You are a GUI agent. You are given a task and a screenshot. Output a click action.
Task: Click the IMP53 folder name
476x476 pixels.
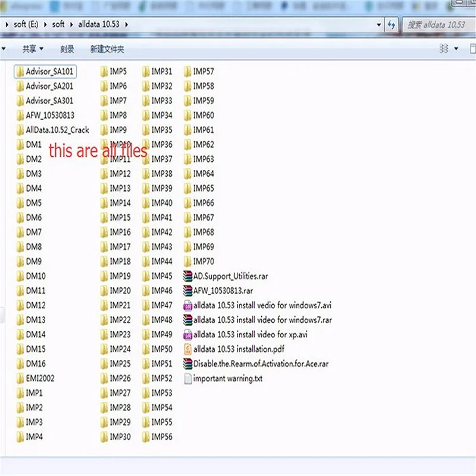[x=162, y=393]
